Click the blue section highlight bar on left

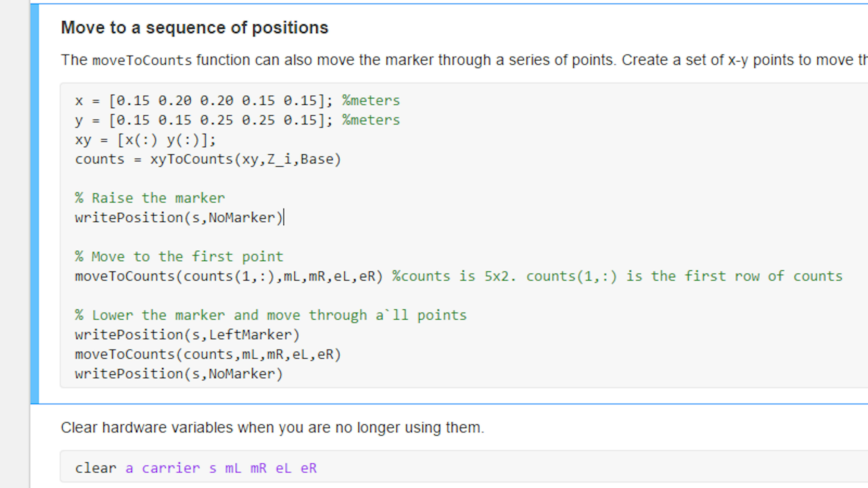(x=34, y=204)
